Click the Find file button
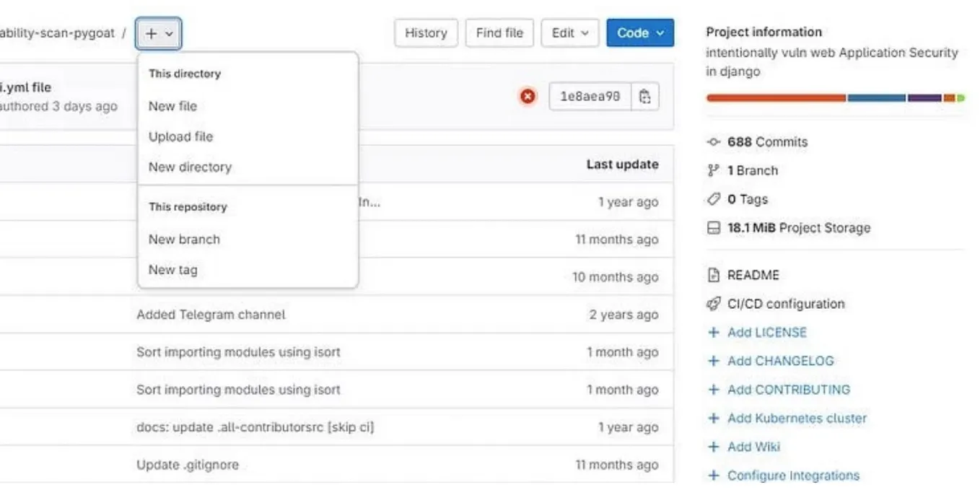This screenshot has width=980, height=490. click(499, 32)
